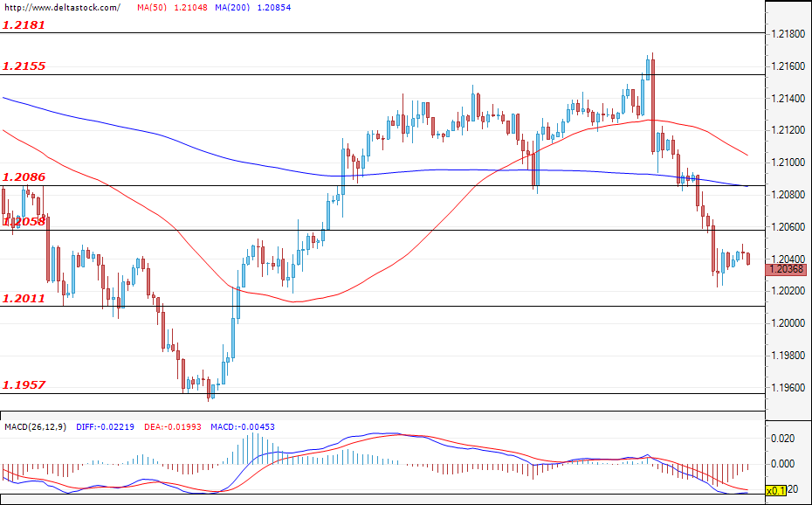The width and height of the screenshot is (812, 505).
Task: Click the 1.21200 price axis tick
Action: point(788,130)
